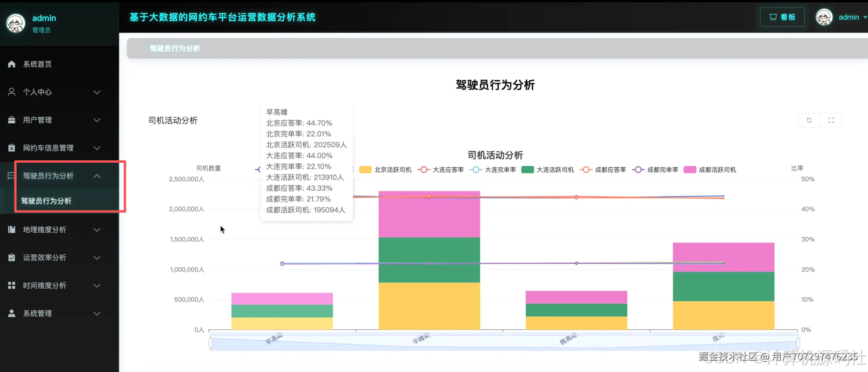Click the pink 成都 segment of the 早高峰 bar
Screen dimensions: 868x372
click(x=282, y=299)
